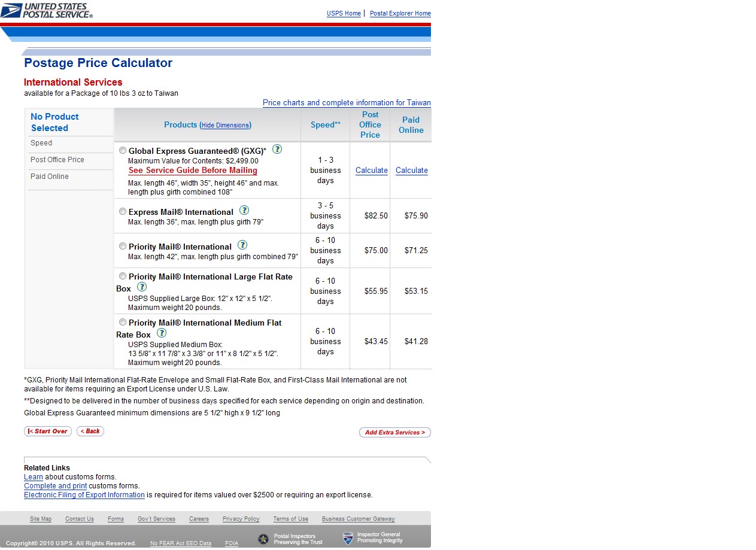Click Postage Price Calculator page title
The height and width of the screenshot is (550, 756).
98,63
